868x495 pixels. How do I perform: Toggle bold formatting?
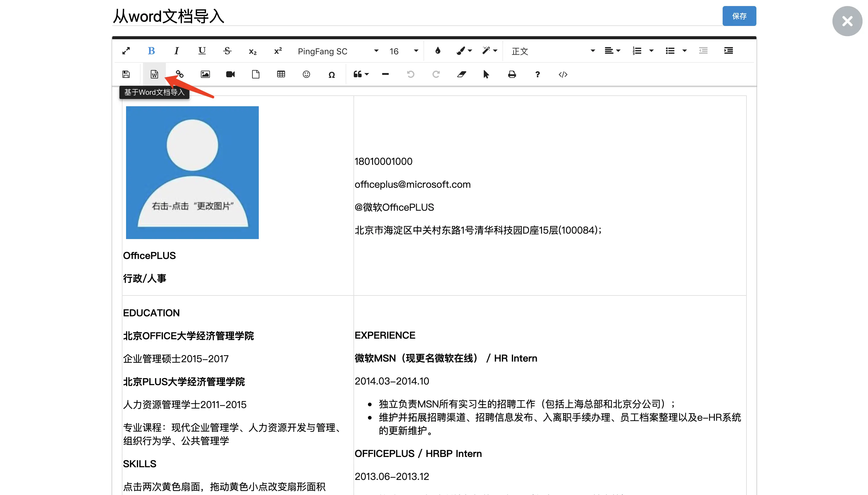(151, 51)
